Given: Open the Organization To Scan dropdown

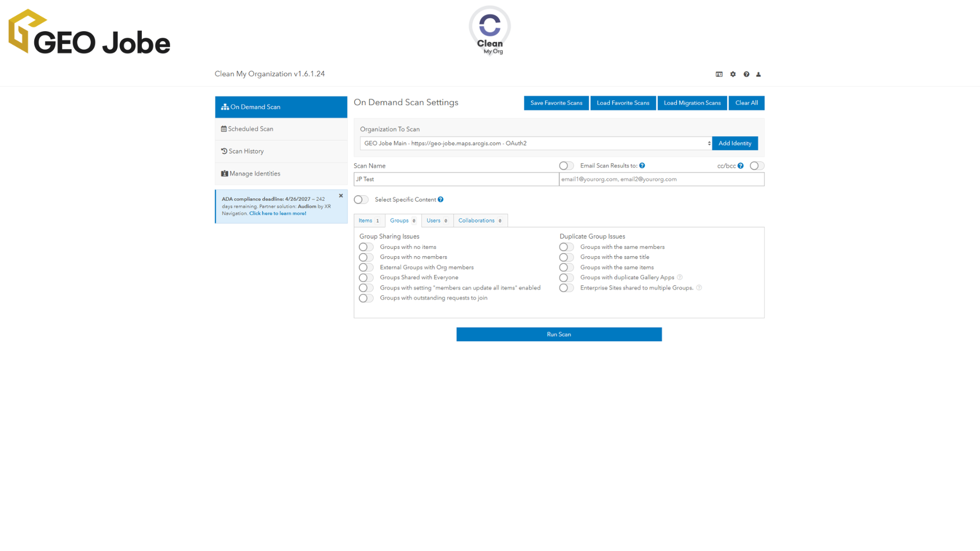Looking at the screenshot, I should 536,143.
